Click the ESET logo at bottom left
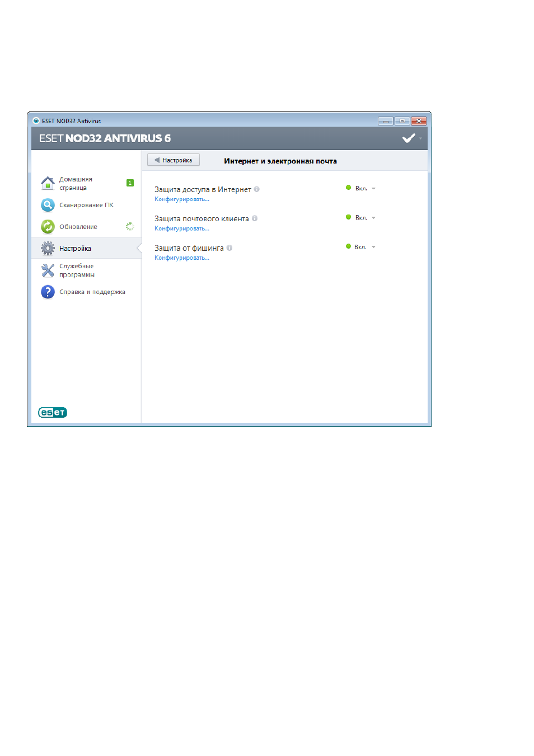534x756 pixels. click(x=53, y=413)
